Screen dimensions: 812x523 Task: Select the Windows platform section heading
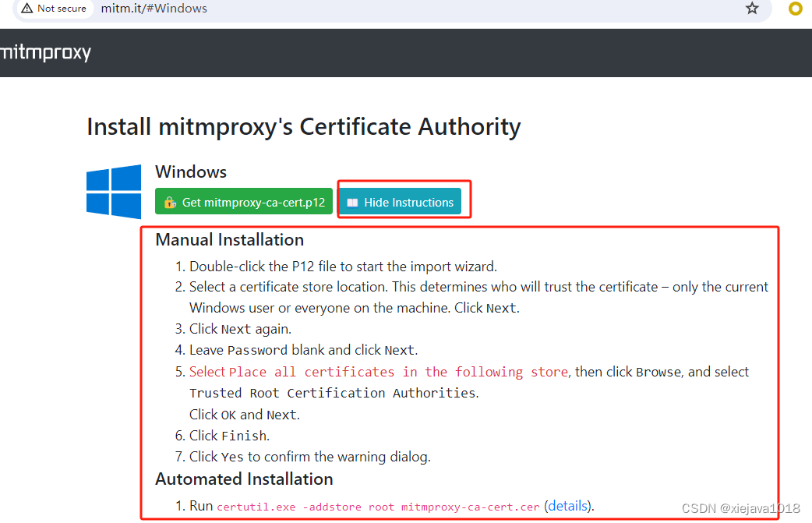[190, 171]
